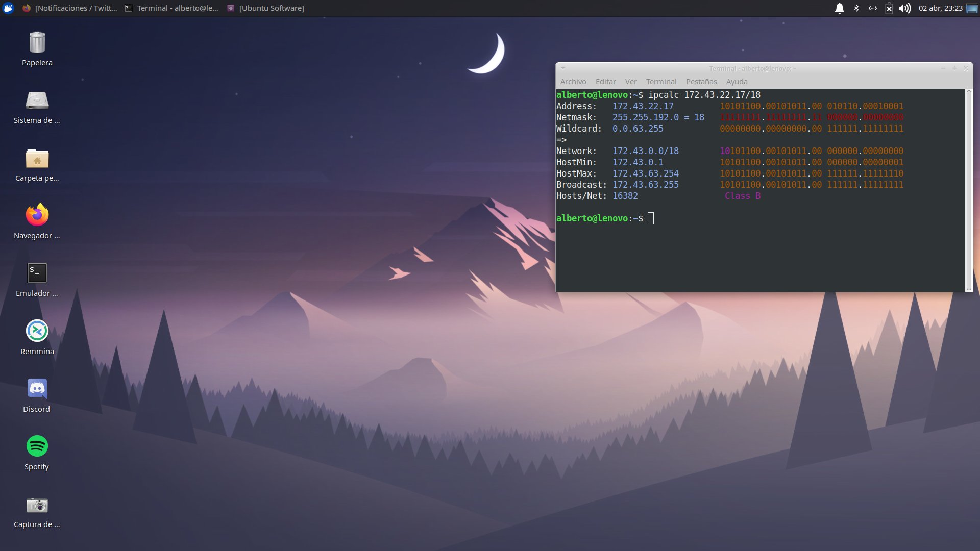Launch the Emulador de terminal icon
The width and height of the screenshot is (980, 551).
(x=37, y=273)
